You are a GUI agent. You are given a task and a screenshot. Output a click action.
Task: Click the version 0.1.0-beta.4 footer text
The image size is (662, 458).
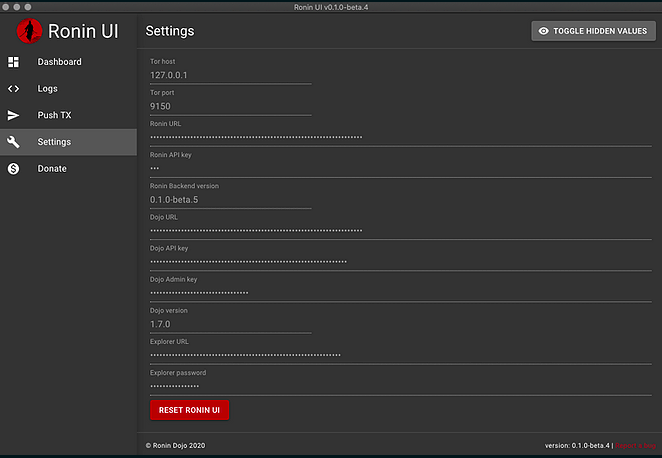577,445
